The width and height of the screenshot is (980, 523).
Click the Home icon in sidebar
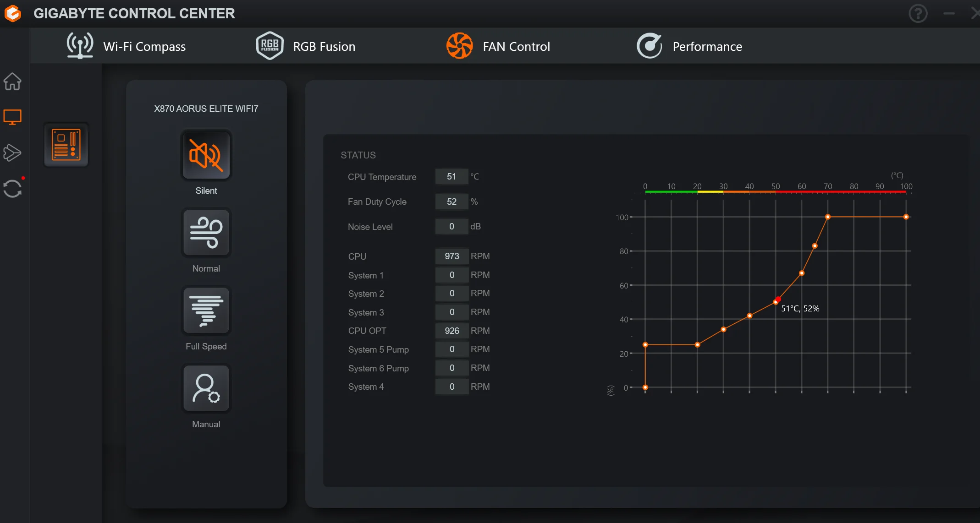tap(12, 82)
